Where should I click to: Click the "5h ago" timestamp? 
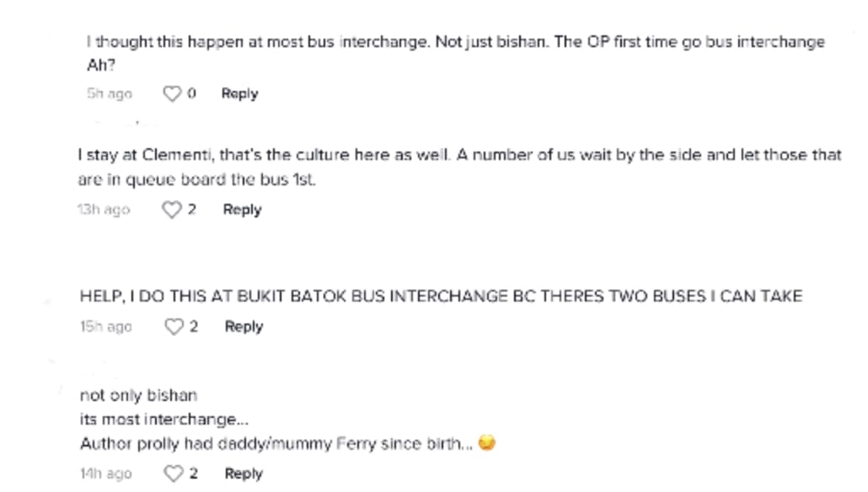pos(110,94)
